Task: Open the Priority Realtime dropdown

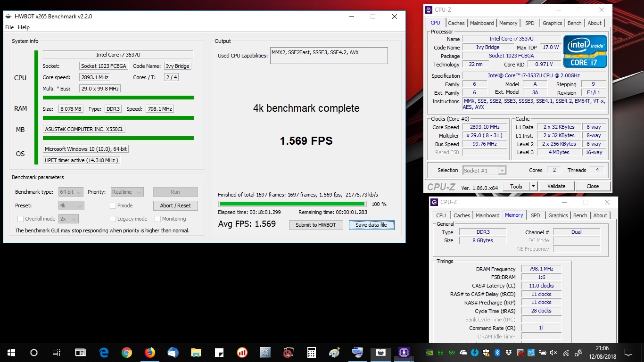Action: click(127, 192)
